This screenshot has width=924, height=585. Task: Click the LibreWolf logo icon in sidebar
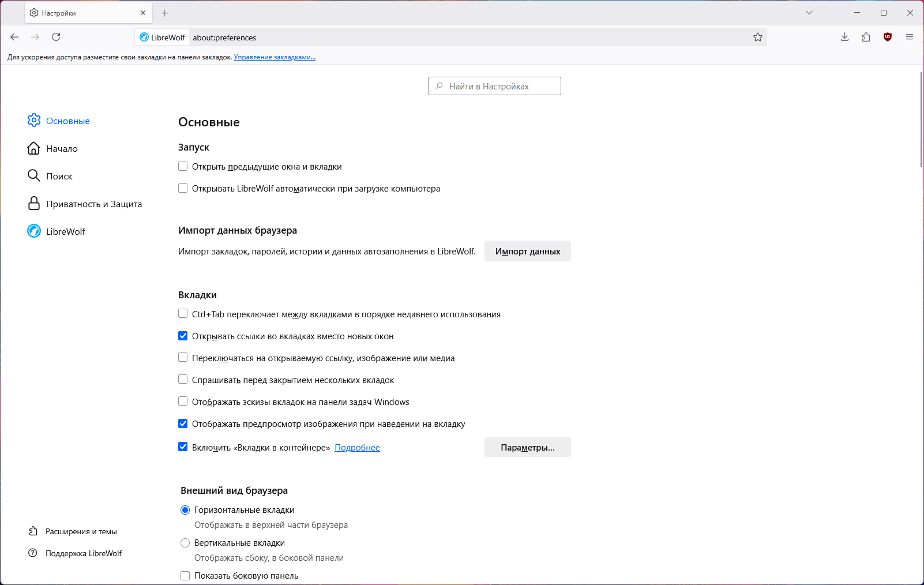[34, 231]
